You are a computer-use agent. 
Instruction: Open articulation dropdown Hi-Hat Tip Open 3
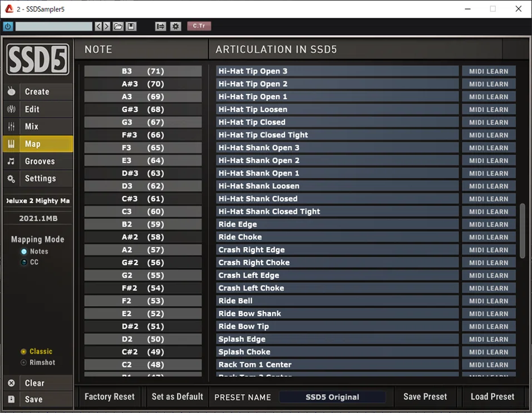click(x=337, y=71)
